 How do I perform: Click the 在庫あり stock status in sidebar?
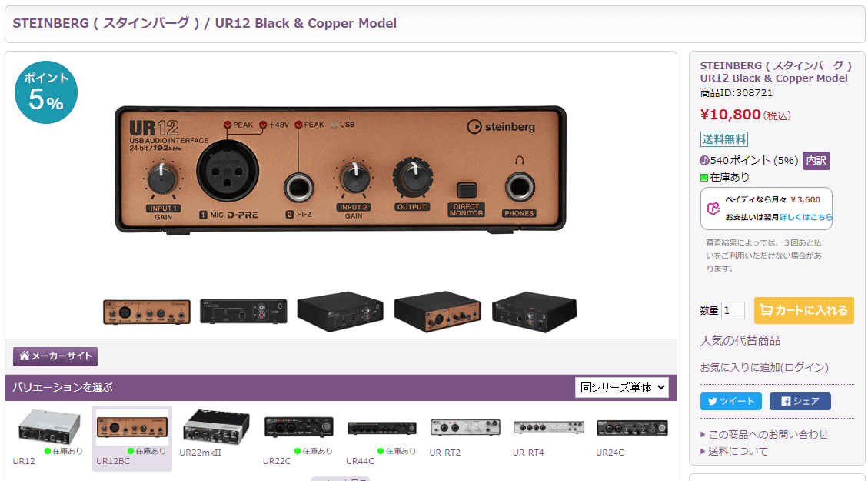tap(725, 177)
